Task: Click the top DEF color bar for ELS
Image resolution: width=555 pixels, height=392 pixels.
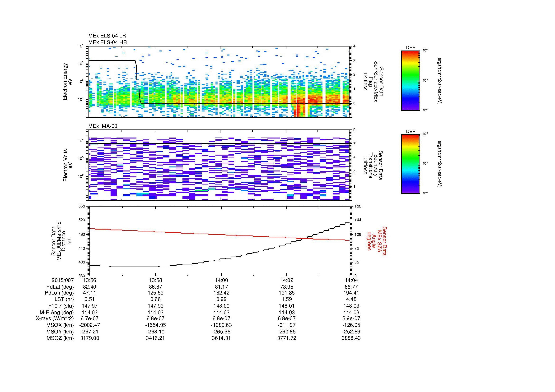Action: pyautogui.click(x=410, y=81)
